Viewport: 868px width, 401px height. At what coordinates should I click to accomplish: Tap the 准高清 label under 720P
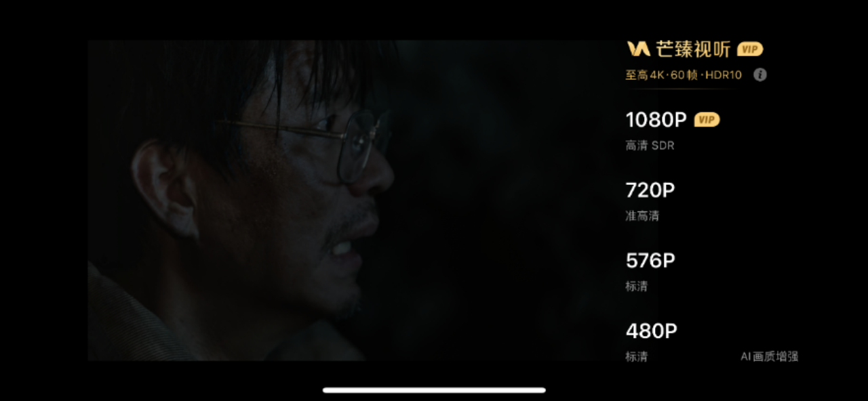tap(642, 216)
